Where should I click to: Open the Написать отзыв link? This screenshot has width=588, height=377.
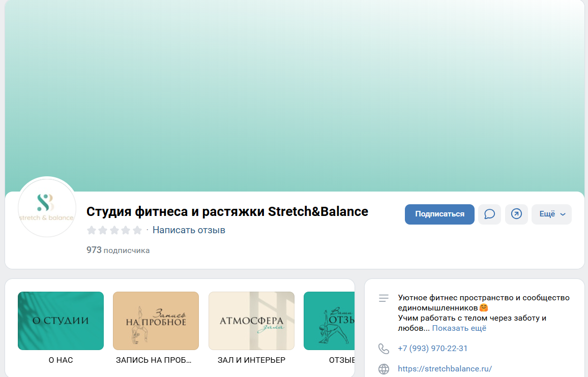coord(189,230)
